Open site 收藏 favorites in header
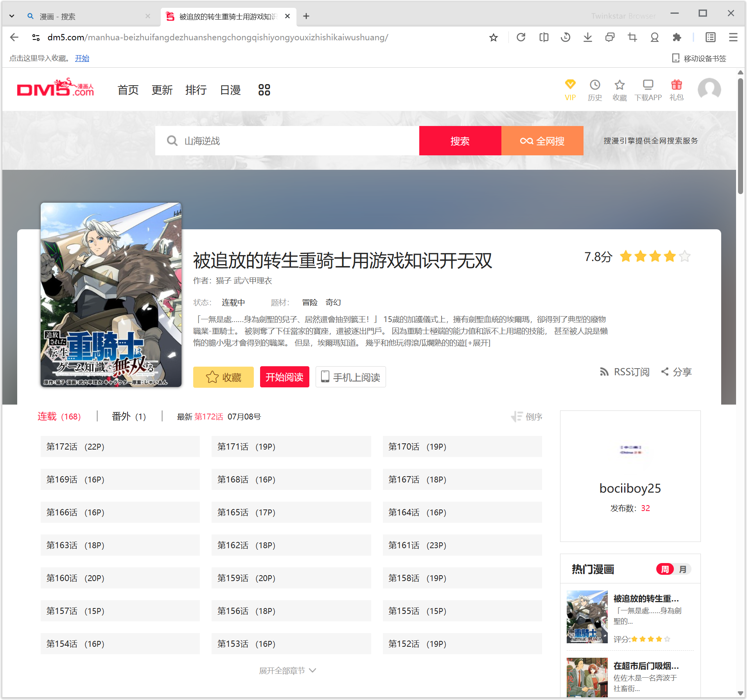Image resolution: width=747 pixels, height=700 pixels. pos(620,90)
